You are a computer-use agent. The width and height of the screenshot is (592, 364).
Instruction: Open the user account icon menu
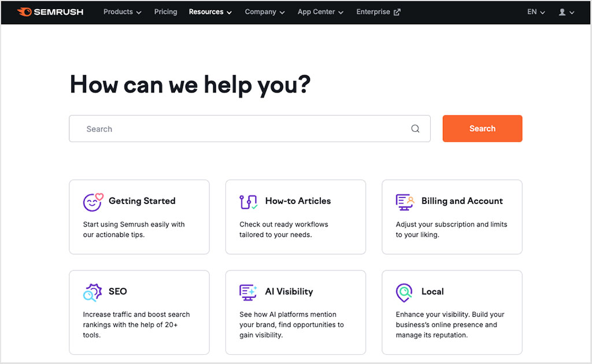click(565, 12)
